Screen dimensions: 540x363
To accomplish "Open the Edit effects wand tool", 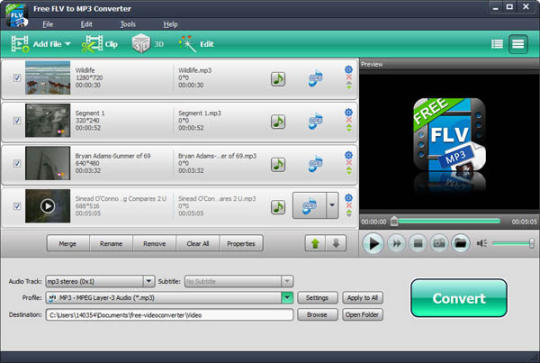I will click(x=196, y=44).
